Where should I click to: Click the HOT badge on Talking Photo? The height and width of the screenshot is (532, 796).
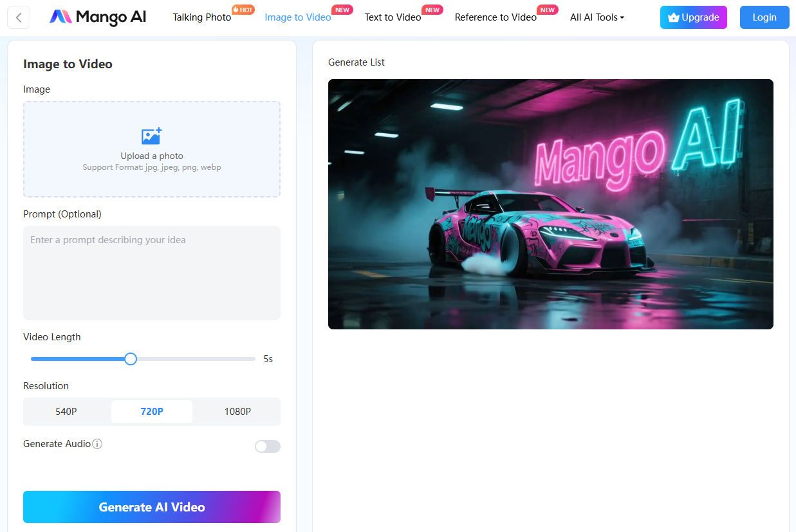(x=243, y=10)
